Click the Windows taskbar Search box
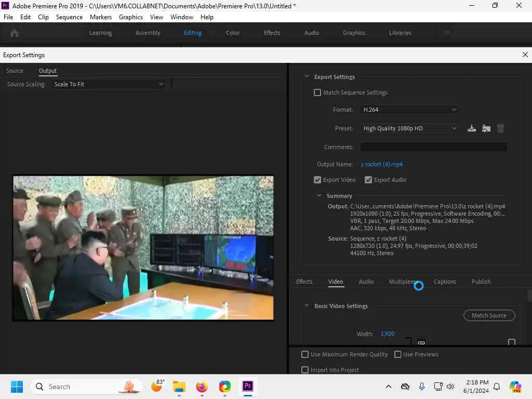Image resolution: width=532 pixels, height=399 pixels. pyautogui.click(x=87, y=387)
